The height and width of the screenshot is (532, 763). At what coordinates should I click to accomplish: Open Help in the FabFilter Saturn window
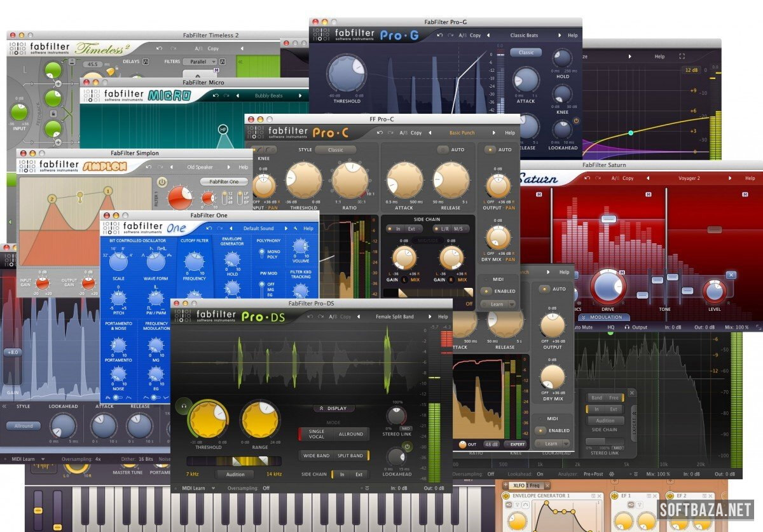(751, 178)
